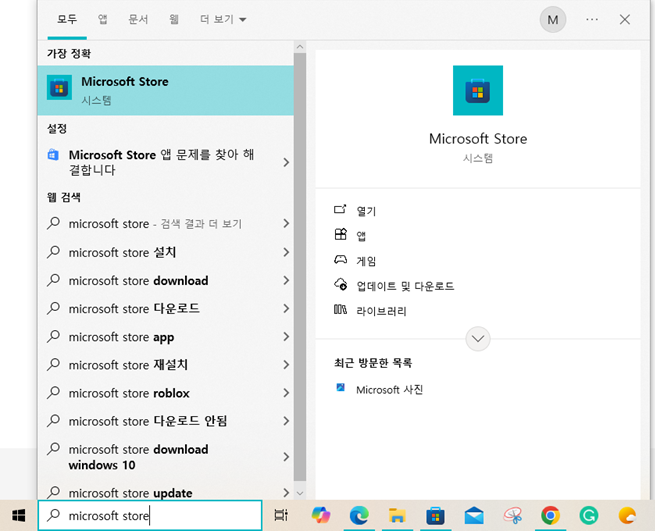Image resolution: width=655 pixels, height=531 pixels.
Task: Expand arrow beside 'microsoft store 재설치'
Action: (x=286, y=365)
